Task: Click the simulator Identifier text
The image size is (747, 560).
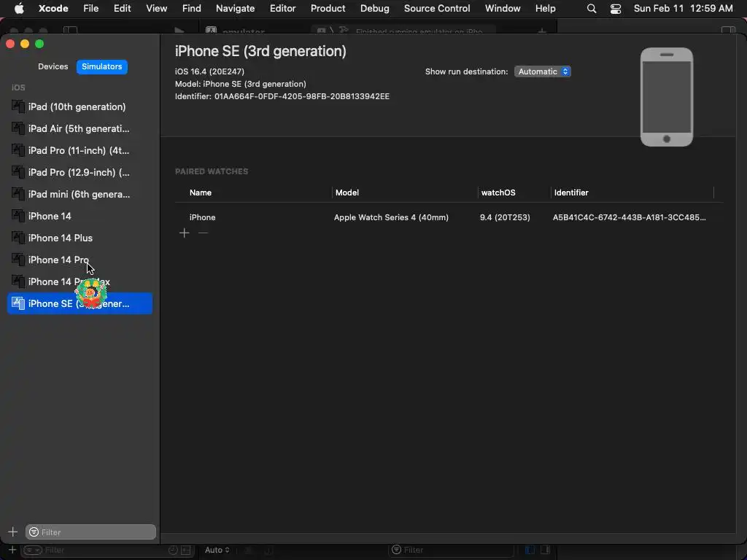Action: (x=282, y=96)
